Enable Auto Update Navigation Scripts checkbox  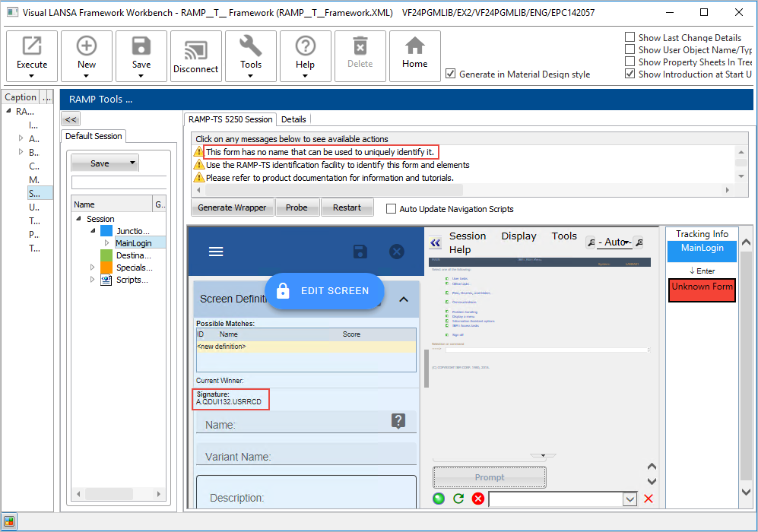tap(392, 209)
